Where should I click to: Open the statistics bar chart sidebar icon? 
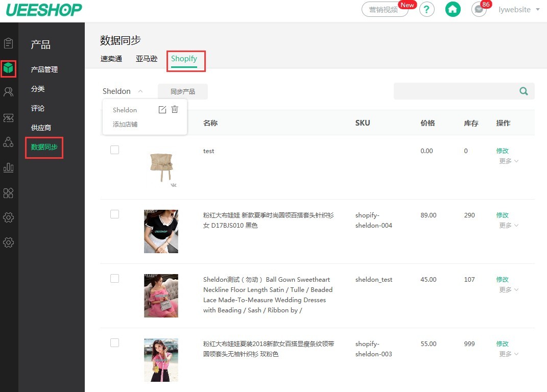point(8,168)
